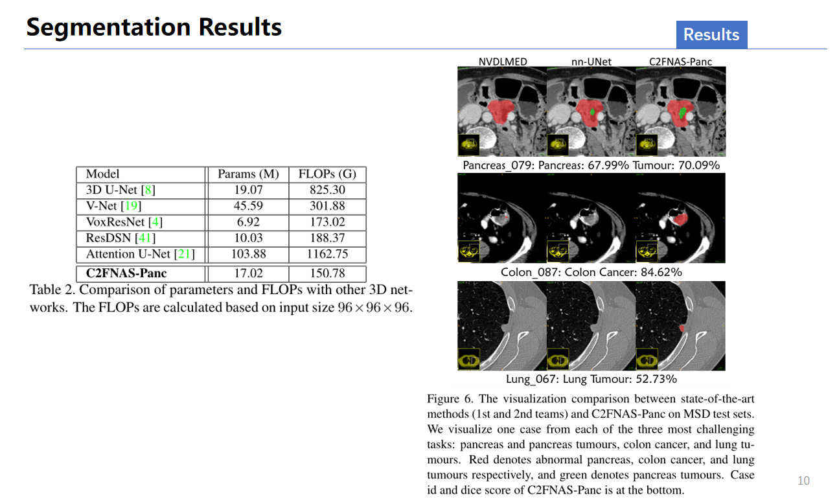Select the C2FNAS-Panc table row label

pos(126,273)
